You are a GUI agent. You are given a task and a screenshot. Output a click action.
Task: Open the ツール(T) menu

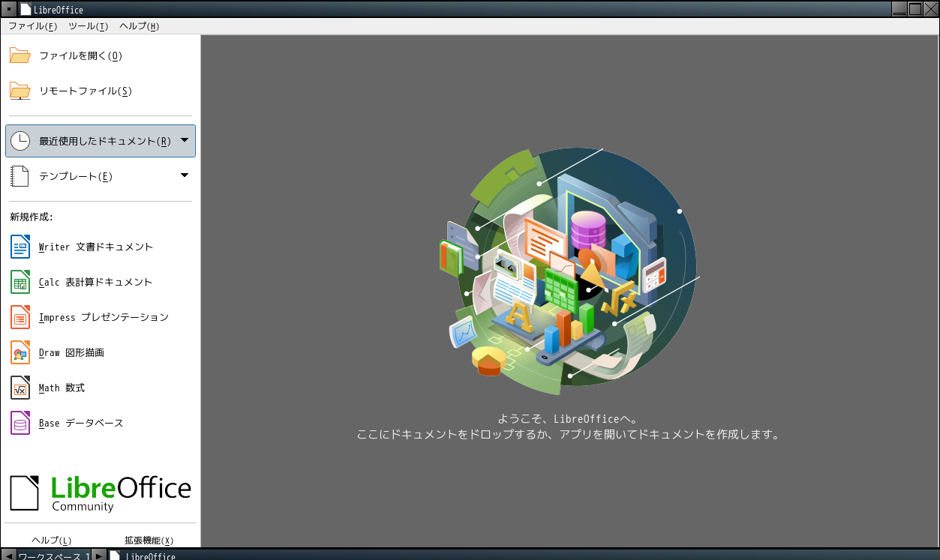(x=88, y=26)
